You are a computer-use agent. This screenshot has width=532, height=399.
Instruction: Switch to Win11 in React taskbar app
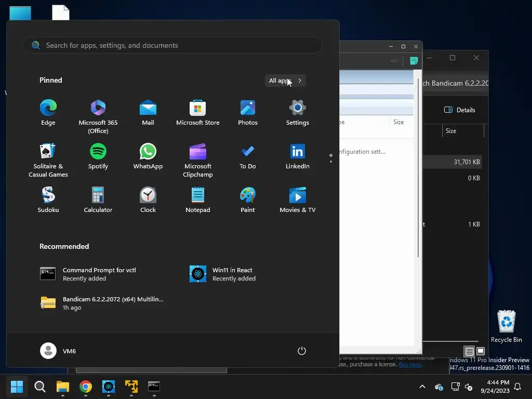tap(109, 387)
